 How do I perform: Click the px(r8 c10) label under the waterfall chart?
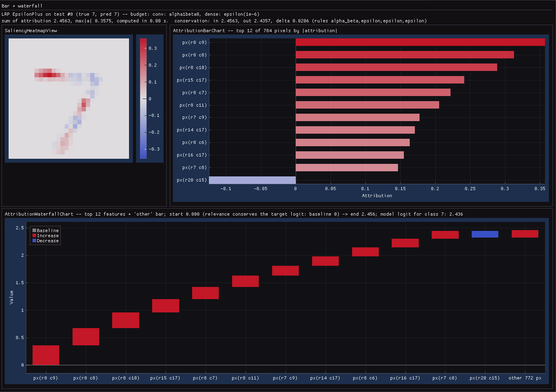[126, 378]
